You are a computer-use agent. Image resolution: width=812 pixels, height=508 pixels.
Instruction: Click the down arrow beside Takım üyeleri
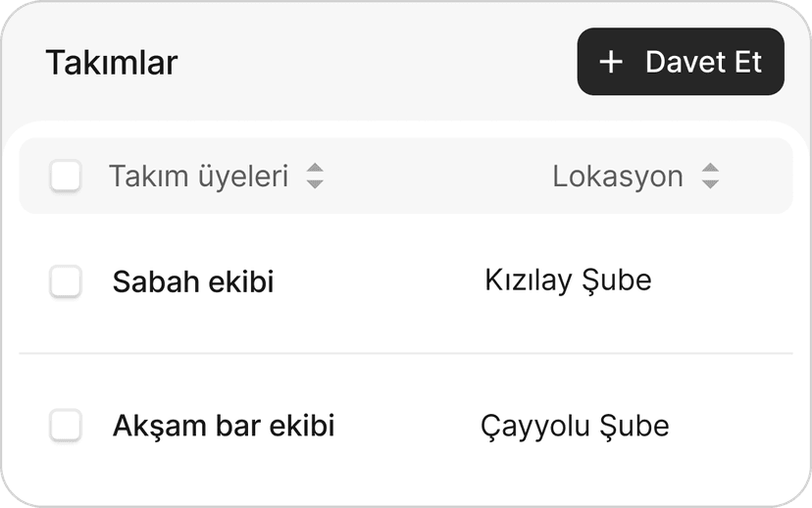coord(314,183)
